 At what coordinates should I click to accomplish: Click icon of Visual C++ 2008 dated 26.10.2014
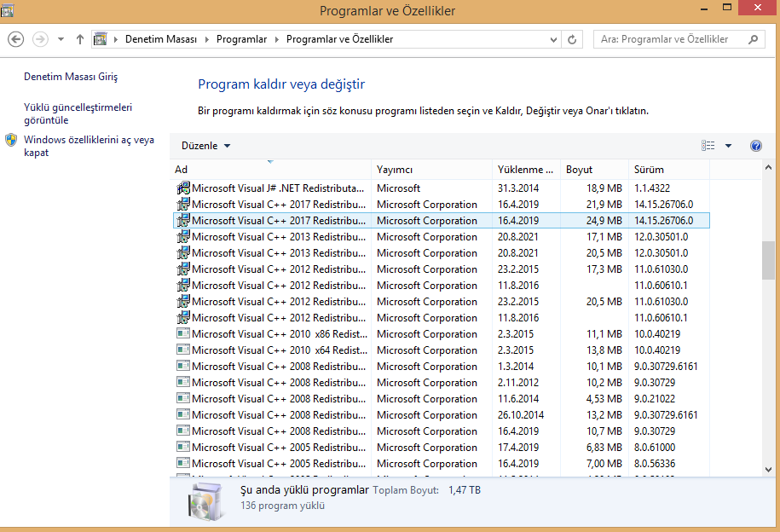click(183, 414)
